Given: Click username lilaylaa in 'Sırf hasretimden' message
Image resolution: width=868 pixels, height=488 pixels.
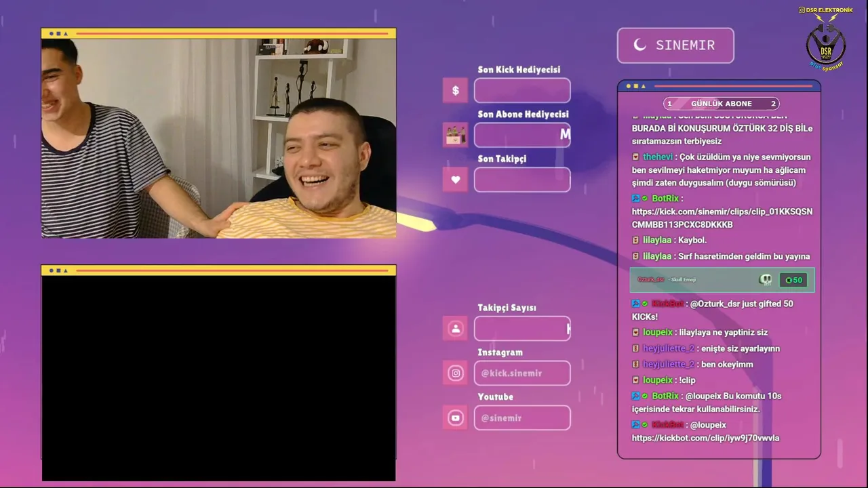Looking at the screenshot, I should (657, 257).
